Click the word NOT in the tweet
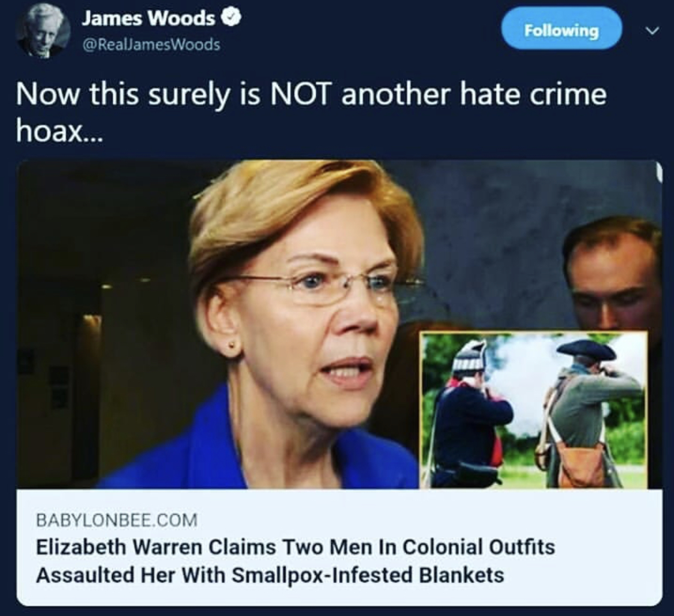674x616 pixels. 299,95
